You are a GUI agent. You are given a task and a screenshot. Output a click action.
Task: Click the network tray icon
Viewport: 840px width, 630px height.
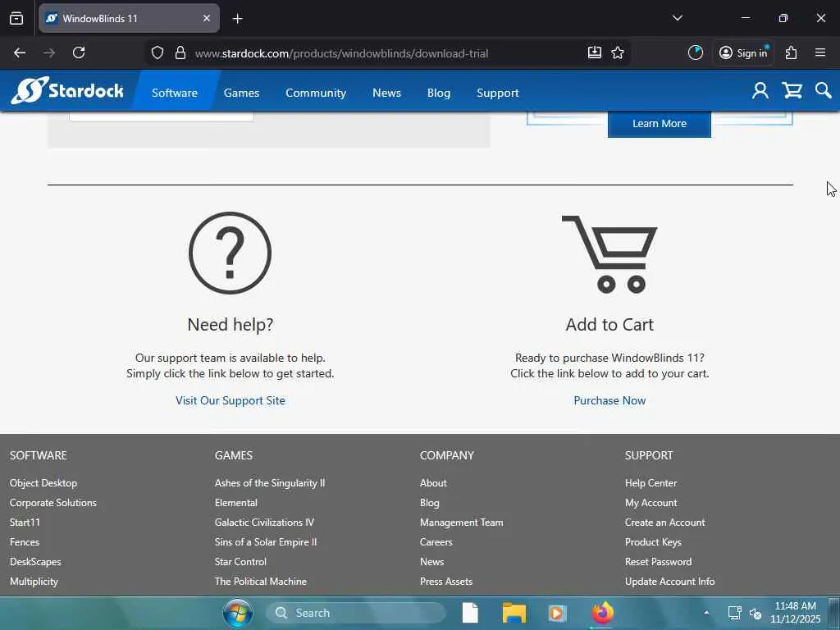click(x=734, y=612)
